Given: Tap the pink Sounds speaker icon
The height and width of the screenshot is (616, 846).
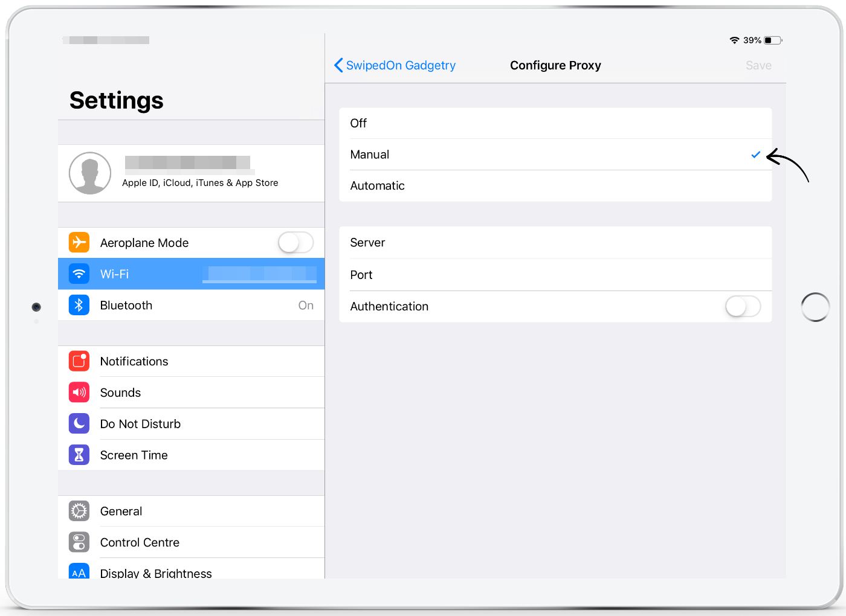Looking at the screenshot, I should pos(79,393).
